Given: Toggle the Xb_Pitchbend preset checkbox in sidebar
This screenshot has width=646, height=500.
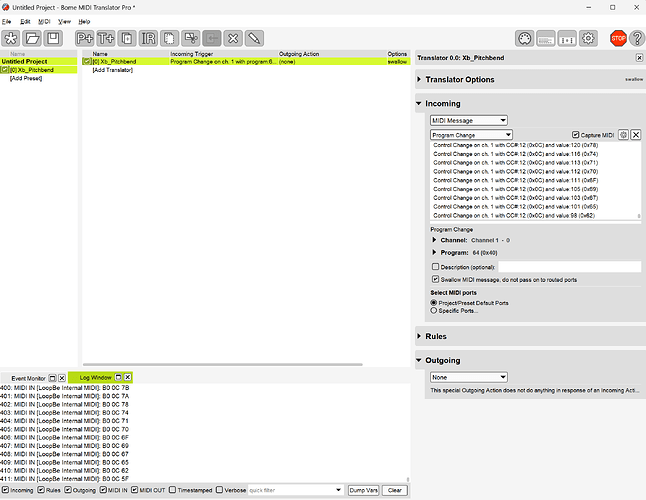Looking at the screenshot, I should (5, 70).
